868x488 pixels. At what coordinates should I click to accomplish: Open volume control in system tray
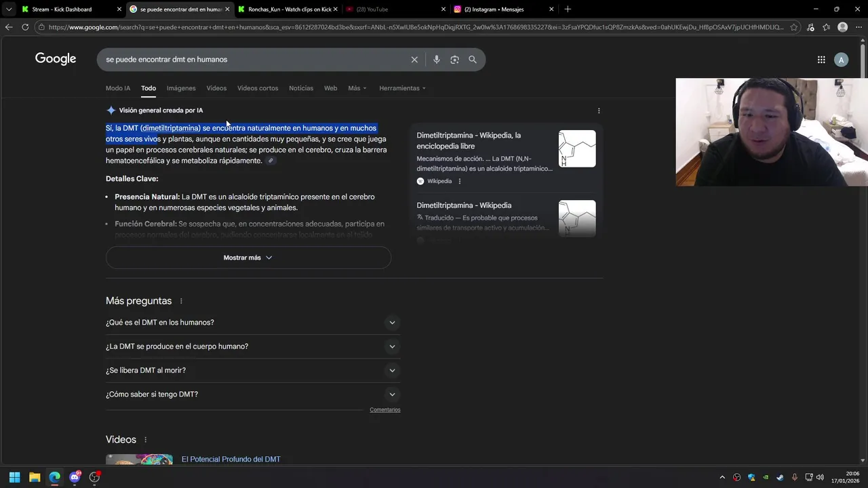coord(820,477)
